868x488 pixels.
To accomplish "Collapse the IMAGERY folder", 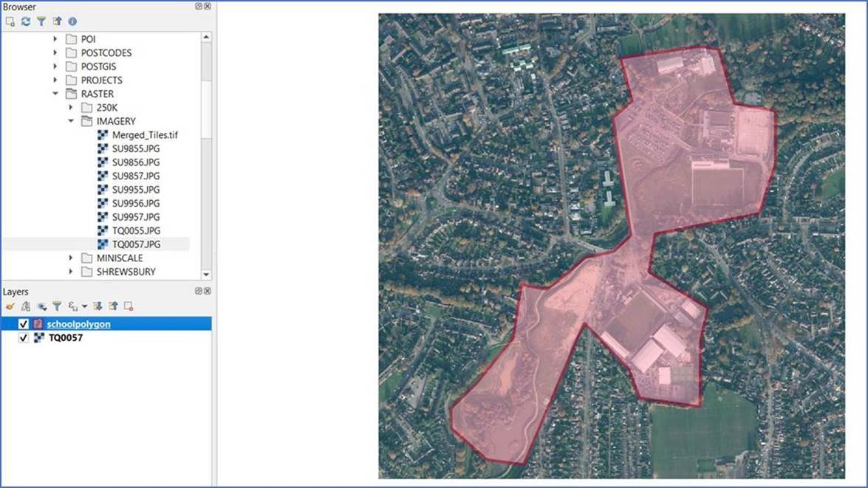I will click(x=70, y=121).
